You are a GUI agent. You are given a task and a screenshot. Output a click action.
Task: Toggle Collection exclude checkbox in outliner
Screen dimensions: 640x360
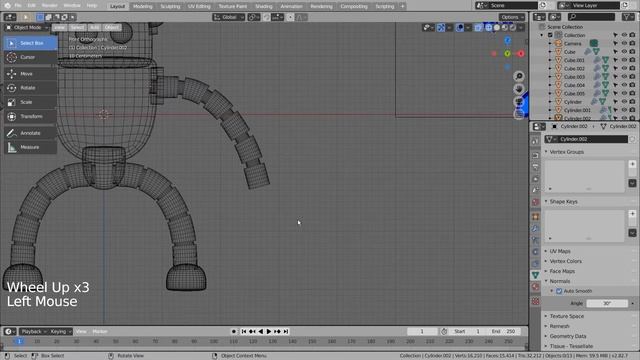click(x=550, y=35)
